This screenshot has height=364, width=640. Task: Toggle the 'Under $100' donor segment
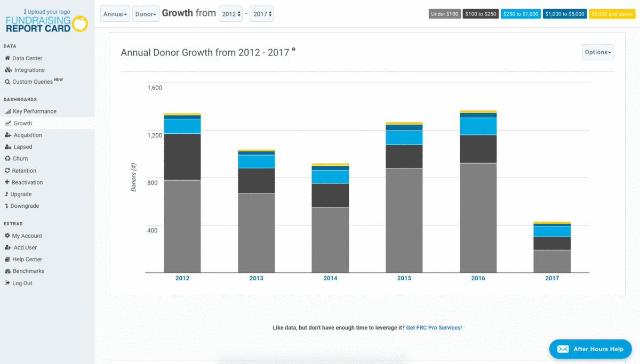tap(444, 14)
